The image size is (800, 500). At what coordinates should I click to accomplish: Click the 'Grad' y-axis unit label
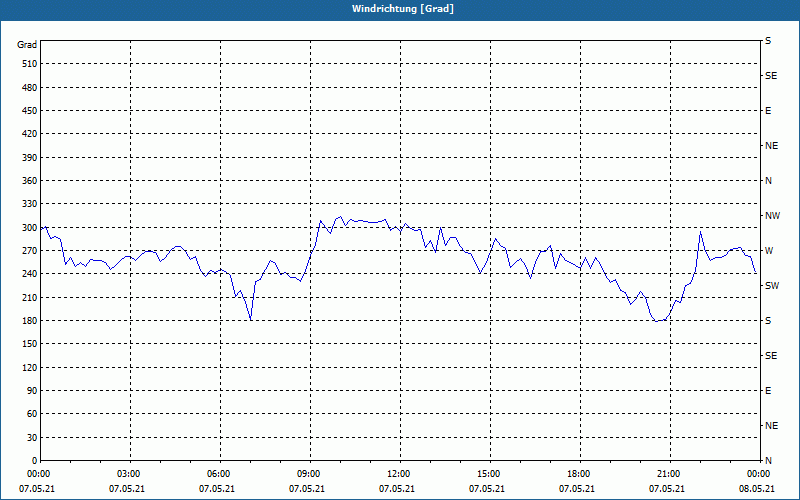click(x=27, y=45)
